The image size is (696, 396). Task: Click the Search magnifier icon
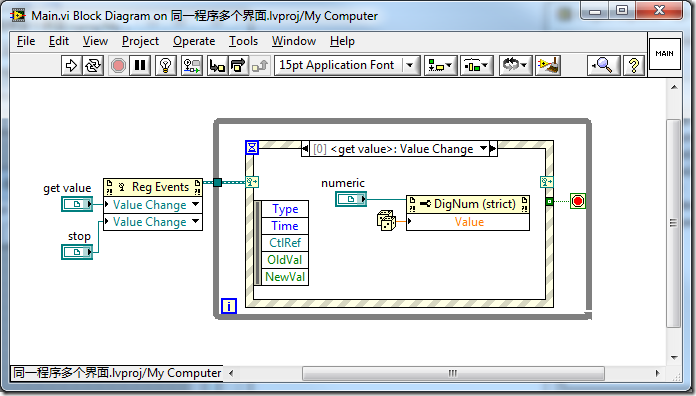603,66
